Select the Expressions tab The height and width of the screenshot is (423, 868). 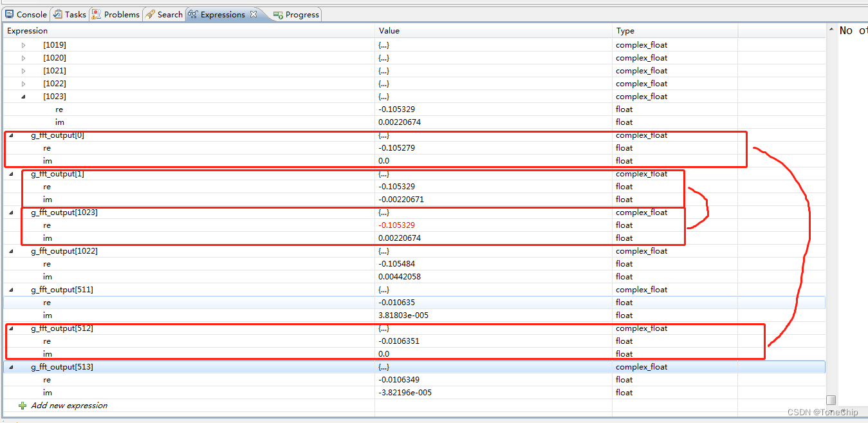pyautogui.click(x=223, y=14)
